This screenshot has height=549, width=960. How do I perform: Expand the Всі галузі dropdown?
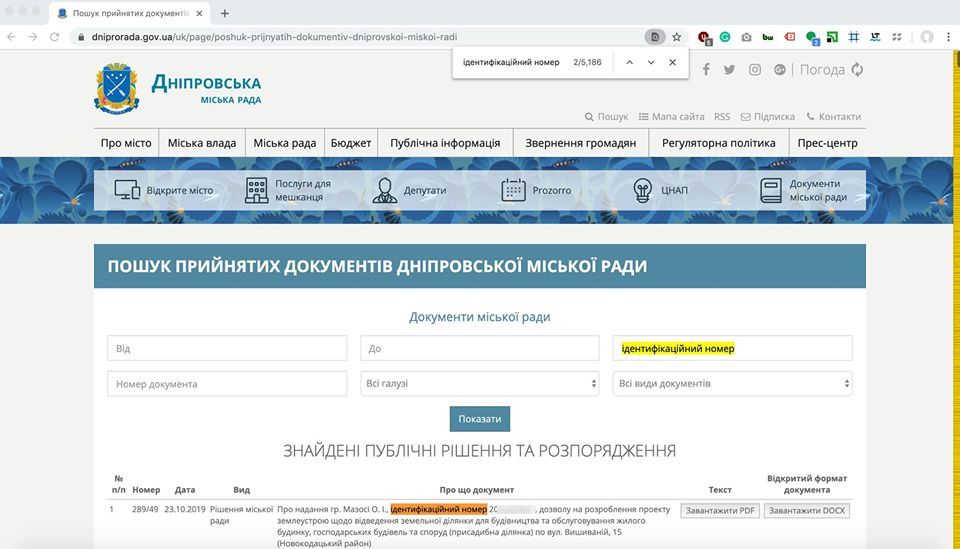(480, 384)
